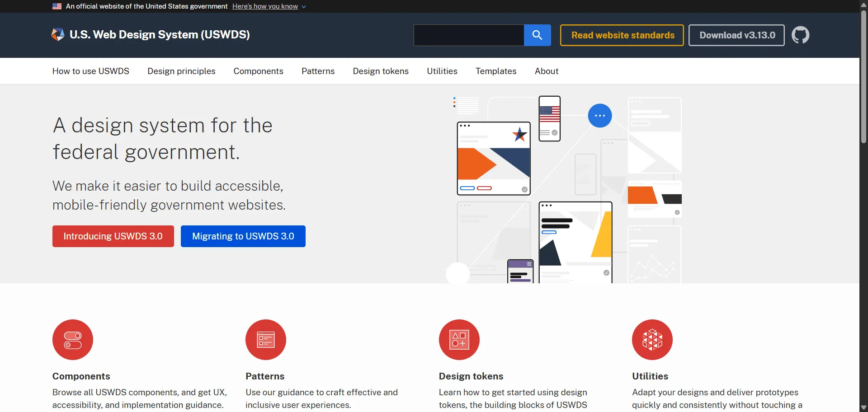The width and height of the screenshot is (868, 412).
Task: Click the red Design tokens shapes icon
Action: tap(459, 340)
